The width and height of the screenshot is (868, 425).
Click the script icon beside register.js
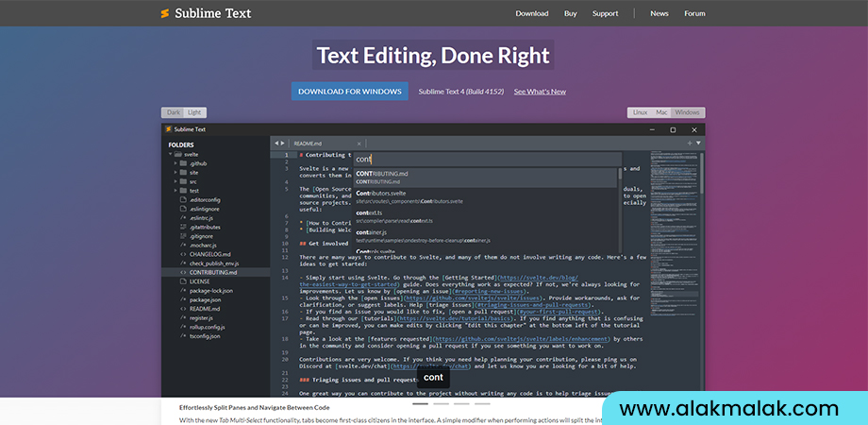pos(183,318)
